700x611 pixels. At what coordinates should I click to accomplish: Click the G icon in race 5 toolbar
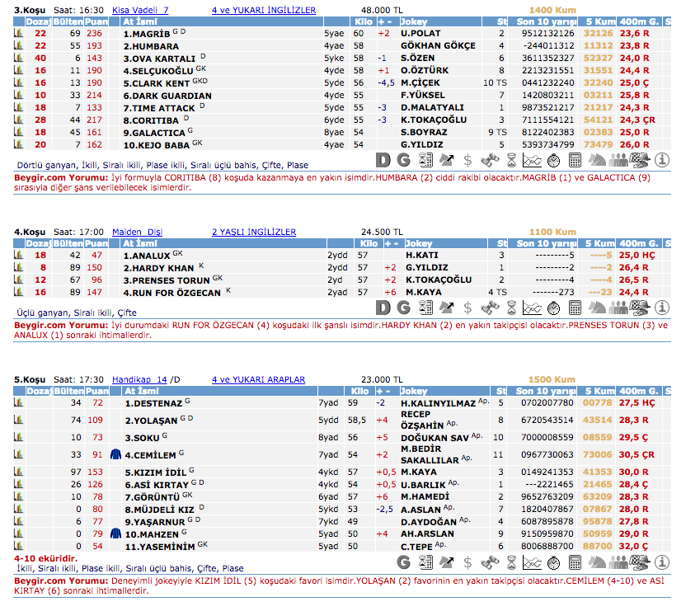pyautogui.click(x=404, y=562)
